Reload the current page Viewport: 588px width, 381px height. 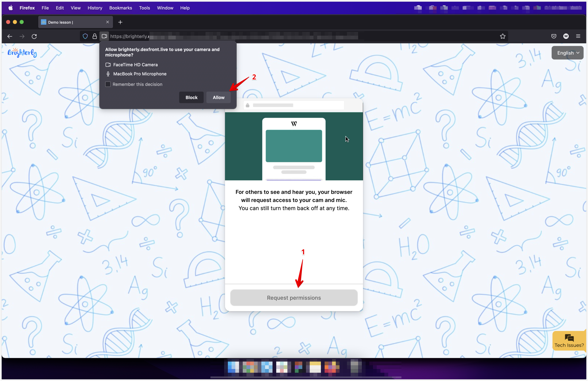[34, 36]
